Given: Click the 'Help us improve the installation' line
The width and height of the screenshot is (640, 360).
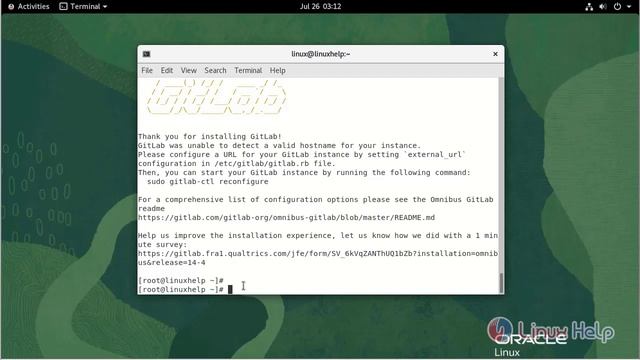Looking at the screenshot, I should (318, 236).
